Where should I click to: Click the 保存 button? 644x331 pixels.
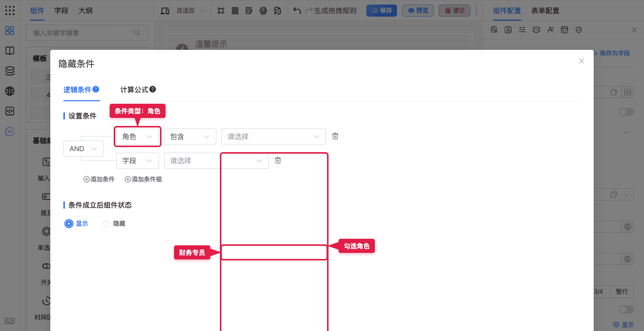(x=381, y=11)
